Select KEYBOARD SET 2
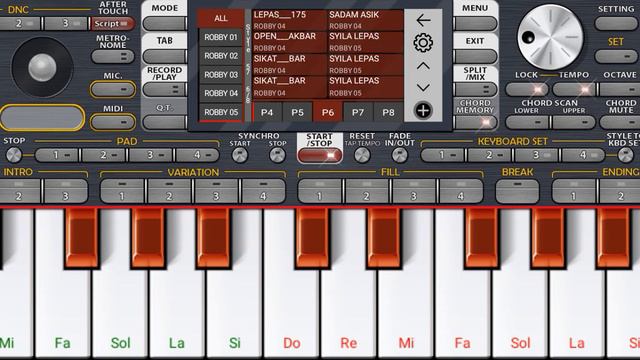 coord(490,155)
